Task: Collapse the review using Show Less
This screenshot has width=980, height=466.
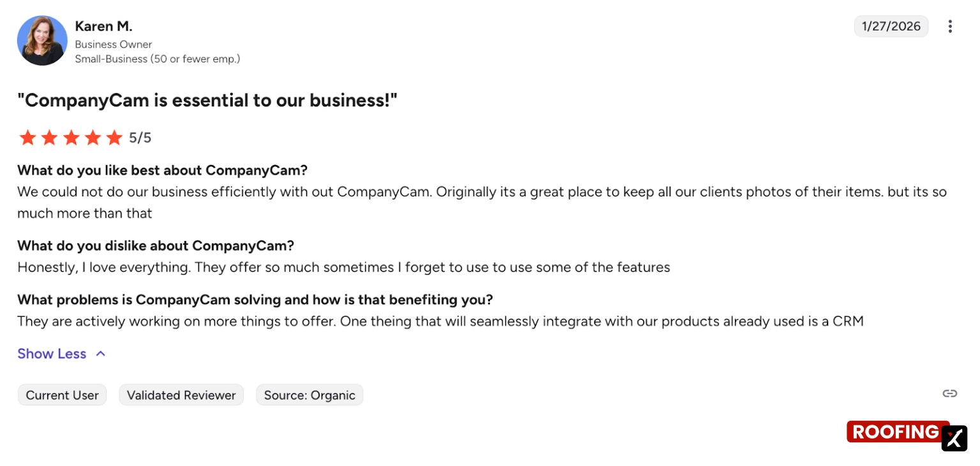Action: (x=52, y=353)
